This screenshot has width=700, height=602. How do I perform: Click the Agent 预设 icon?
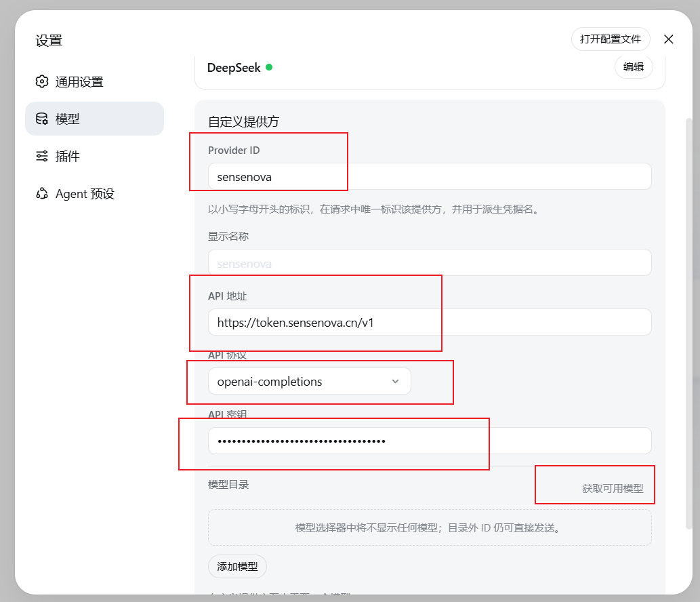coord(42,193)
